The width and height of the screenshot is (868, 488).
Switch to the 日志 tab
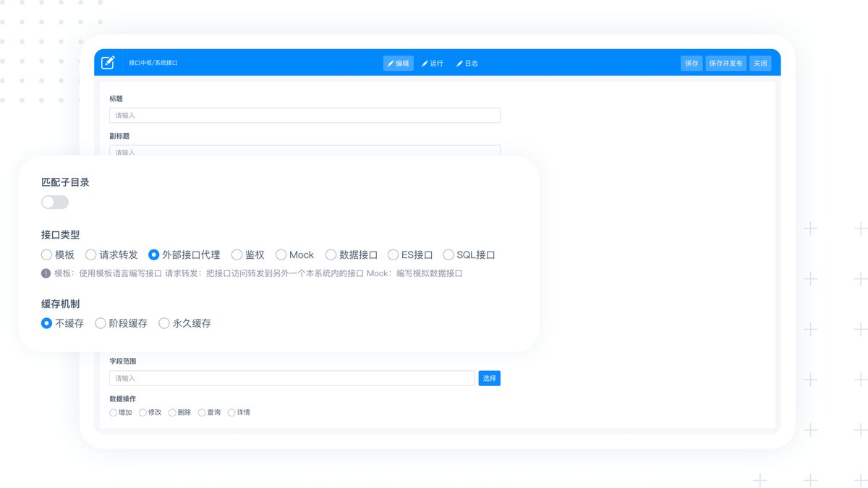point(467,63)
